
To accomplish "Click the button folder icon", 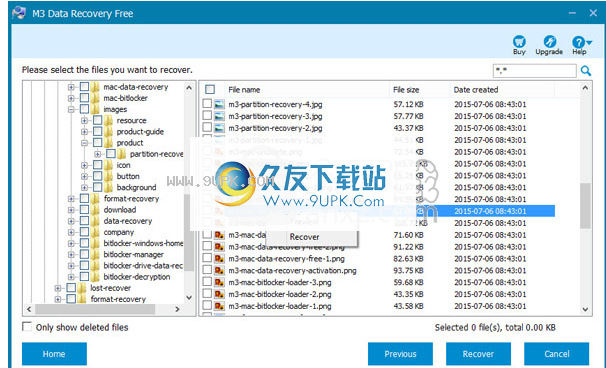I will (109, 176).
